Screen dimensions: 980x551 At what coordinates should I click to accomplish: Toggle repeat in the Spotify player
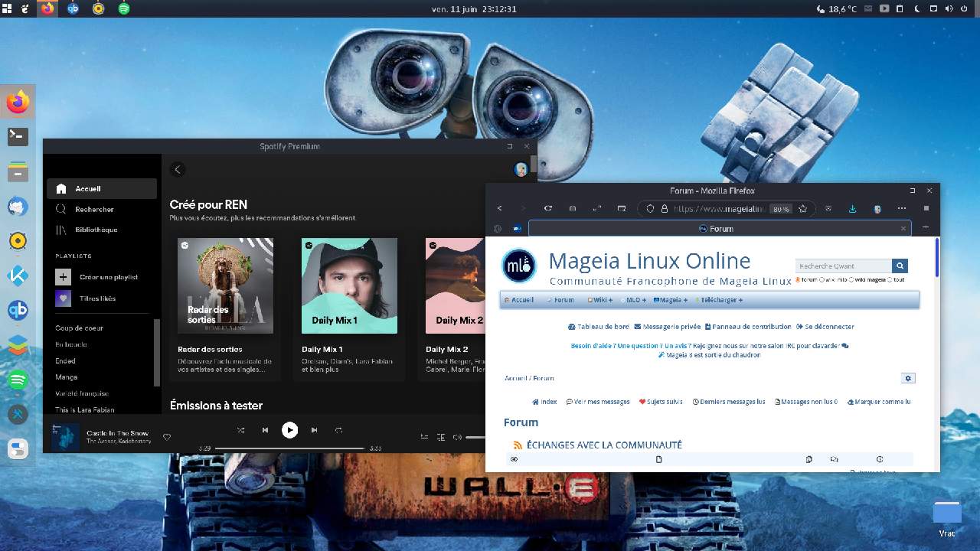coord(338,430)
